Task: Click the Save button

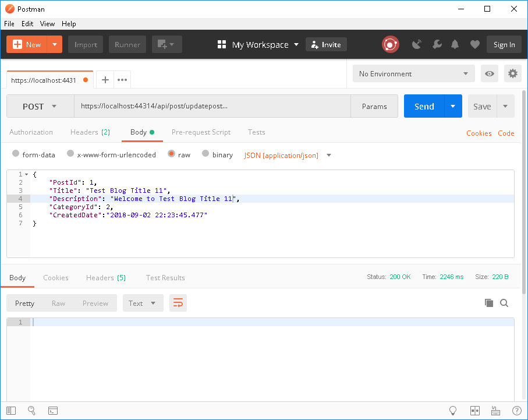Action: tap(482, 106)
